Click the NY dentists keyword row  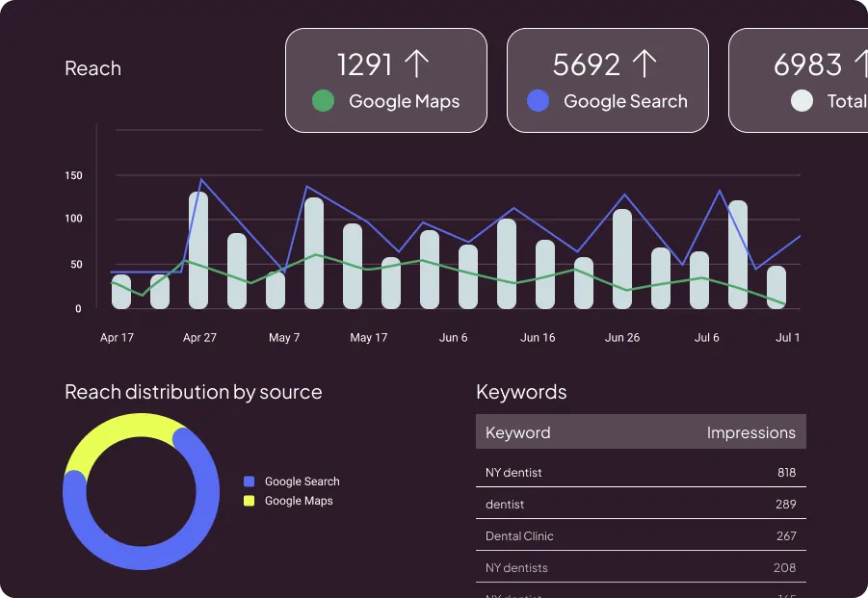(641, 568)
